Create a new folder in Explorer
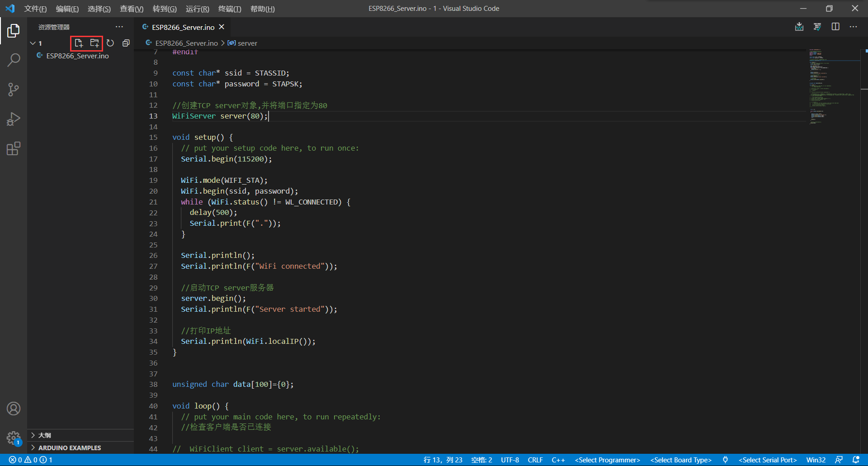The width and height of the screenshot is (868, 466). click(94, 43)
